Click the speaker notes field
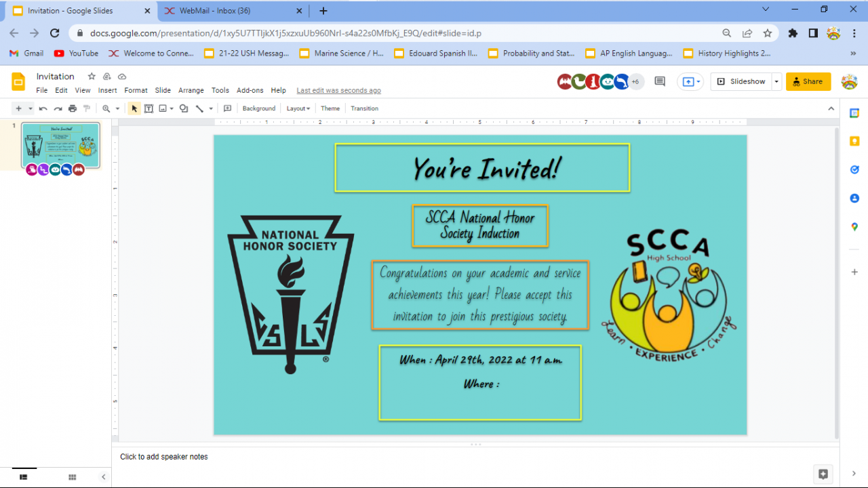 (x=475, y=457)
